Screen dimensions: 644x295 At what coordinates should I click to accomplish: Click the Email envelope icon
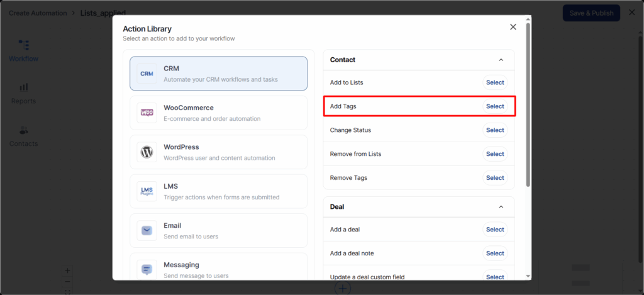147,231
